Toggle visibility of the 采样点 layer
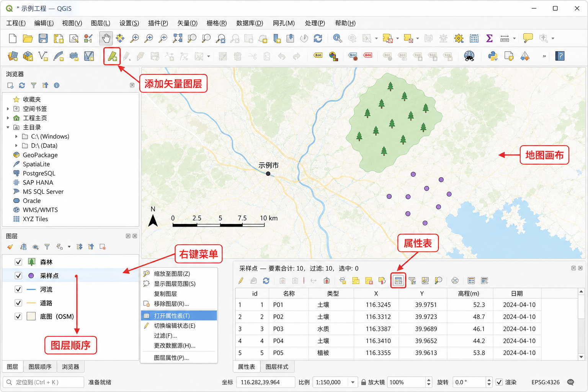588x392 pixels. (x=18, y=276)
